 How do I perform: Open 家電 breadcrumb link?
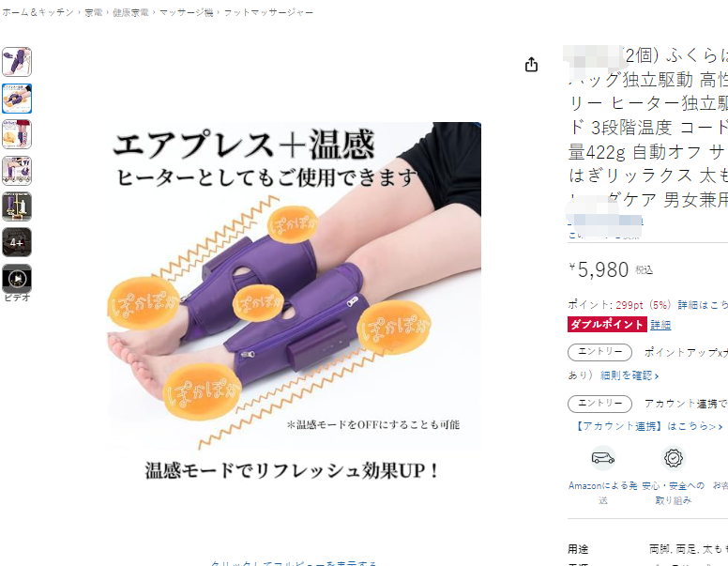(93, 12)
